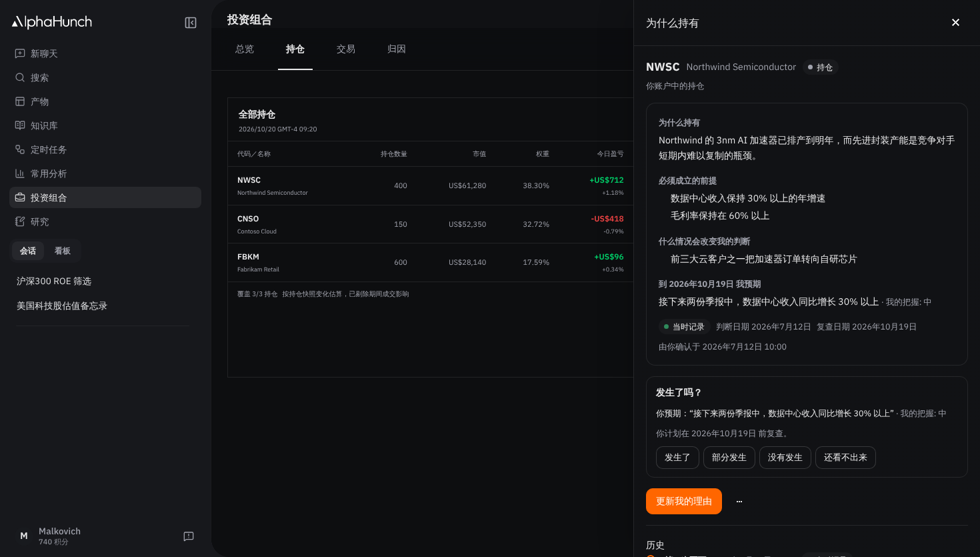The image size is (980, 557).
Task: Click NWSC market value US$61,280
Action: point(467,186)
